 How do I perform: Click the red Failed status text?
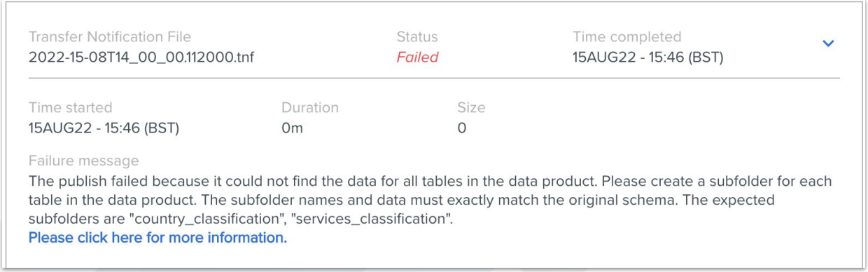(x=417, y=57)
